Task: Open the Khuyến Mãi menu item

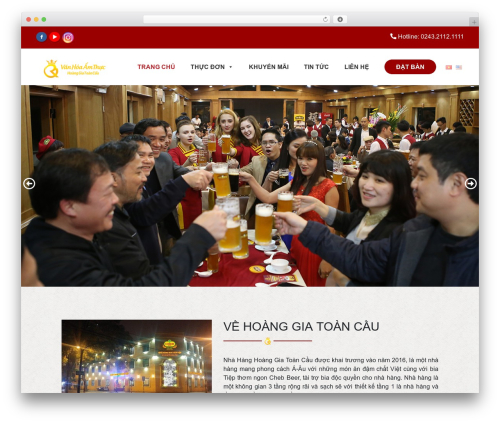Action: coord(268,67)
